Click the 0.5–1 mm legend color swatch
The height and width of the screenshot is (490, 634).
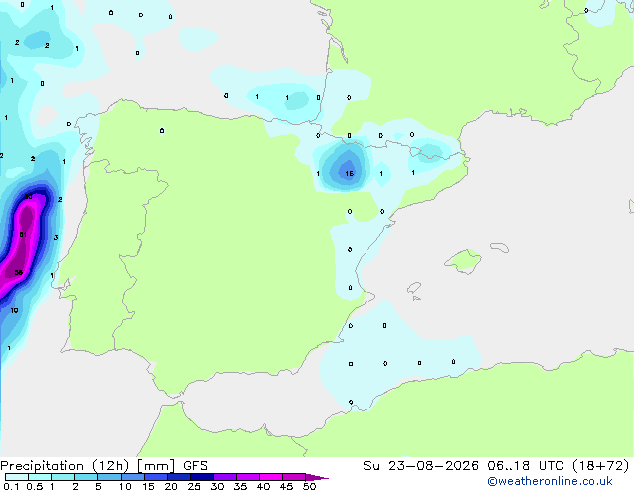click(x=40, y=477)
